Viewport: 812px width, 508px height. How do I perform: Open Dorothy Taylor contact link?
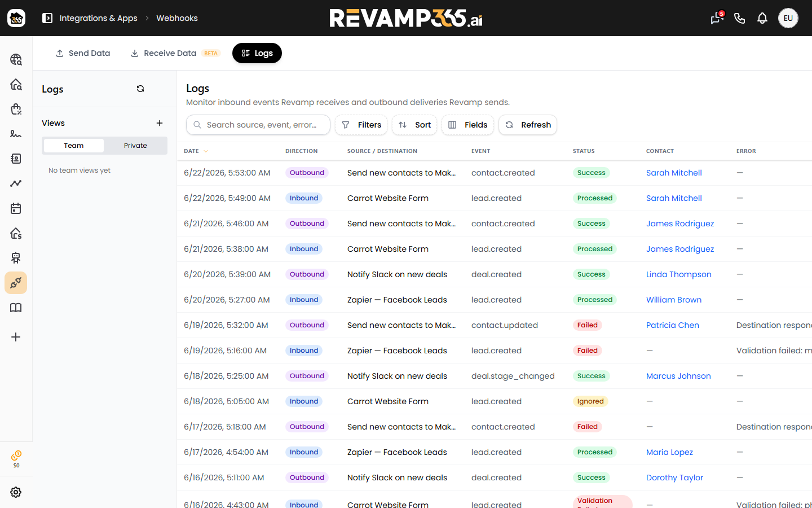coord(674,478)
